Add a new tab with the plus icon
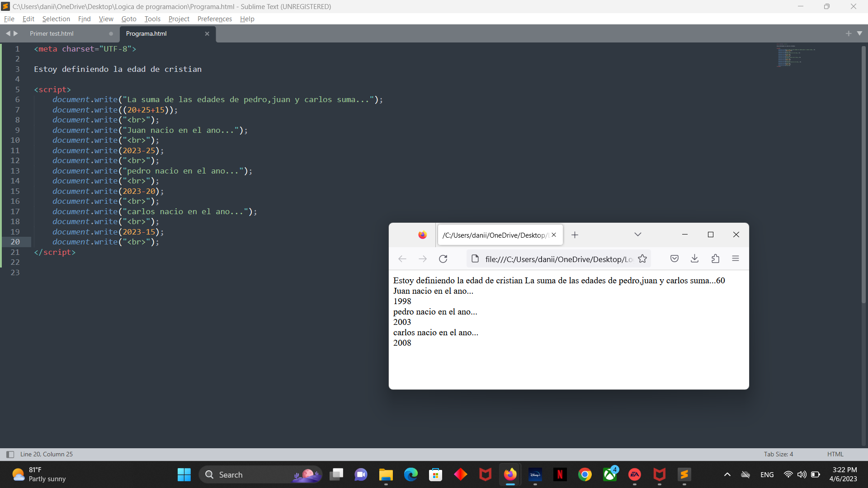Image resolution: width=868 pixels, height=488 pixels. coord(849,33)
